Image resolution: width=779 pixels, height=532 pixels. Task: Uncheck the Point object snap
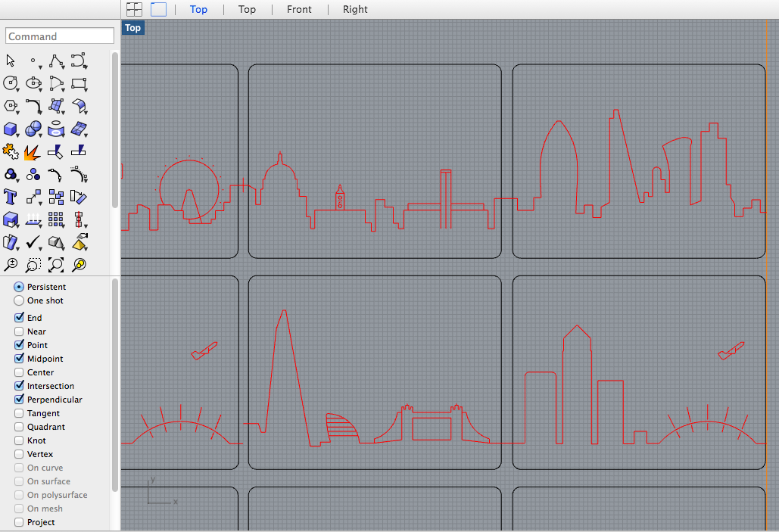[19, 345]
